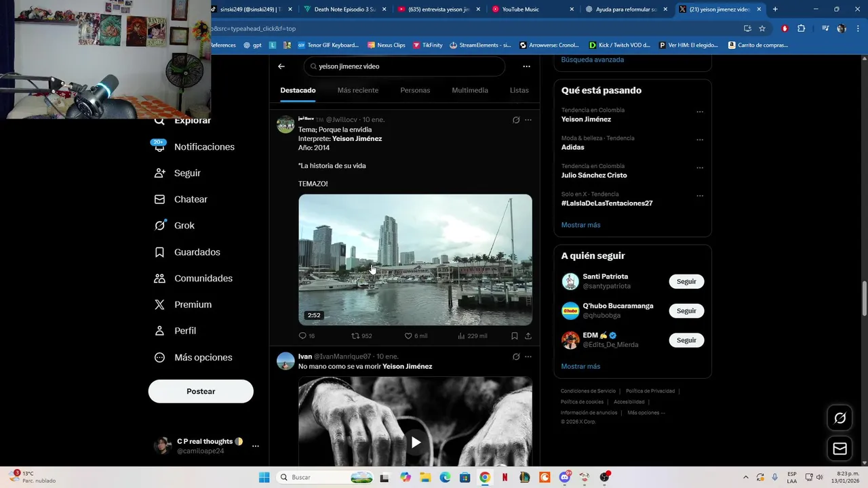
Task: Follow Santi Patriota
Action: click(686, 281)
